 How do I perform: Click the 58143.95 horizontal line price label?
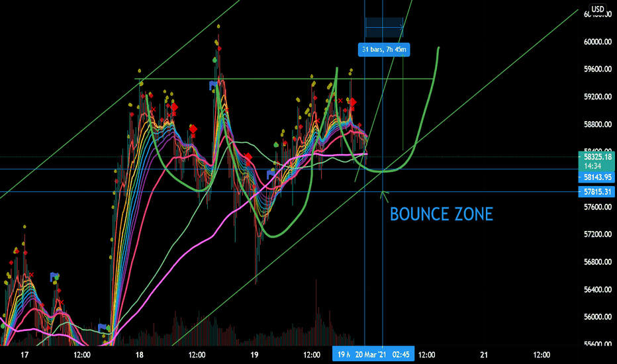[597, 177]
